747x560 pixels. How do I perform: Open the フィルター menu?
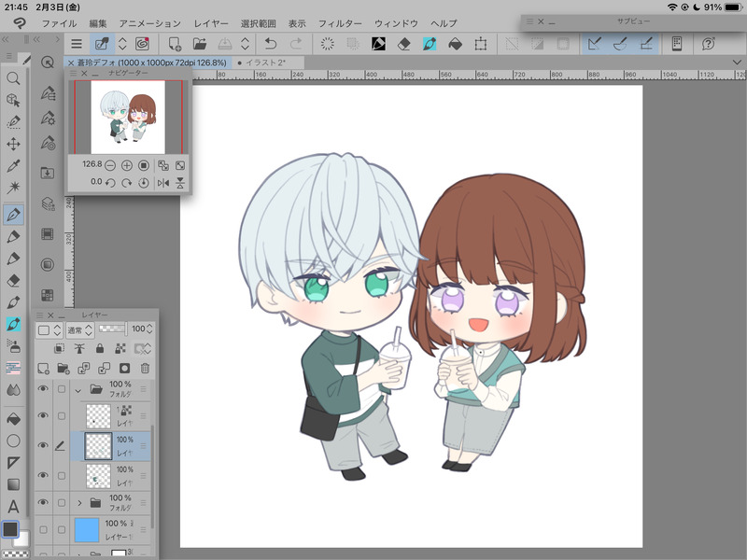[x=340, y=23]
